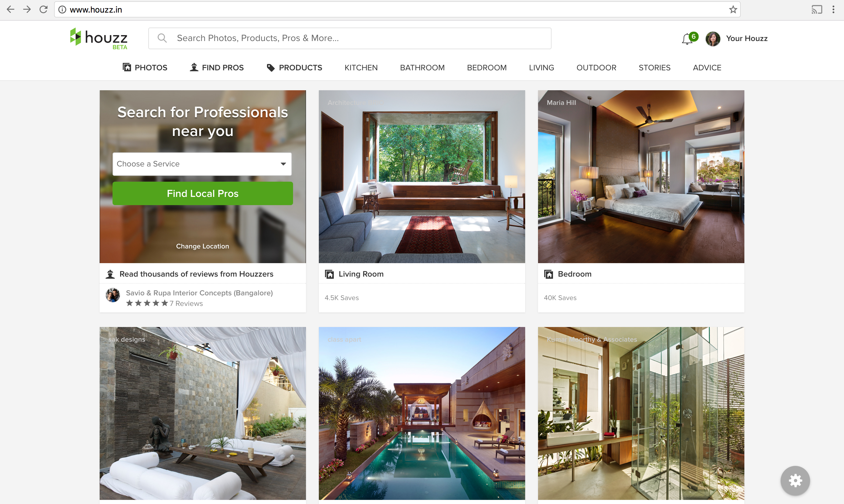844x504 pixels.
Task: Open the Photos menu
Action: click(x=145, y=68)
